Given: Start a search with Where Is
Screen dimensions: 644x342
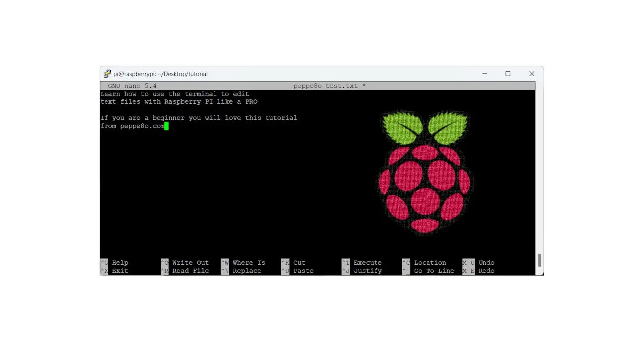Looking at the screenshot, I should pos(248,262).
